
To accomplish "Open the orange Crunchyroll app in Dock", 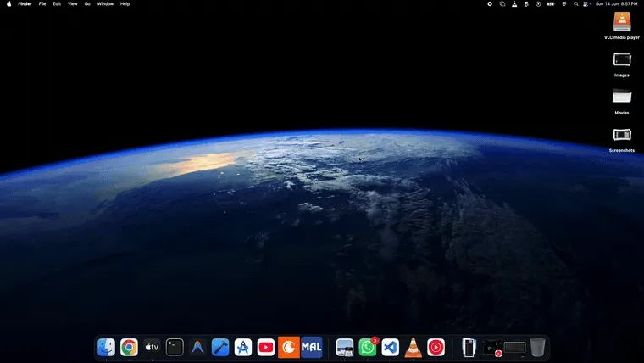I will coord(289,348).
